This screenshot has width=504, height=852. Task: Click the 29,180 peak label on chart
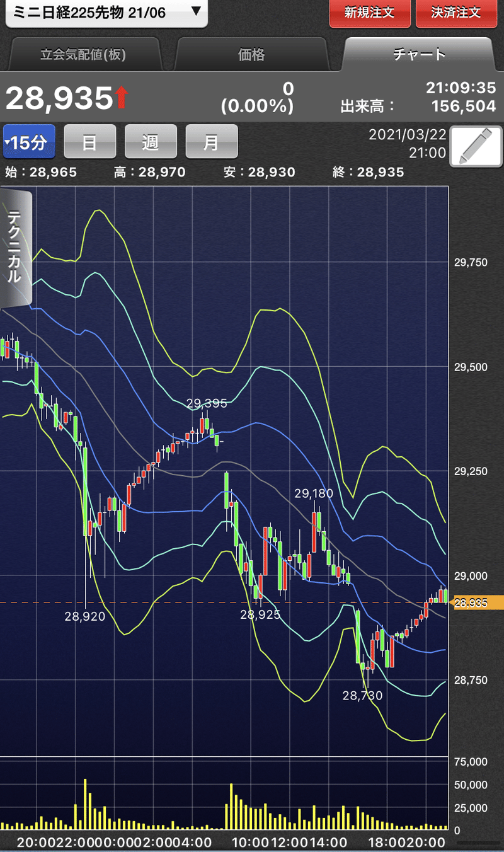313,493
